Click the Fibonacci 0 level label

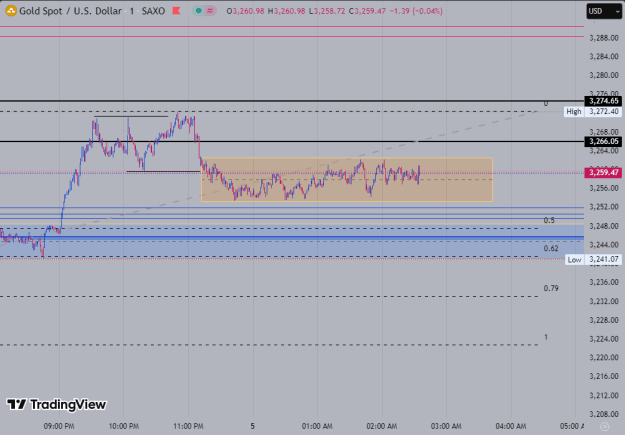[546, 104]
